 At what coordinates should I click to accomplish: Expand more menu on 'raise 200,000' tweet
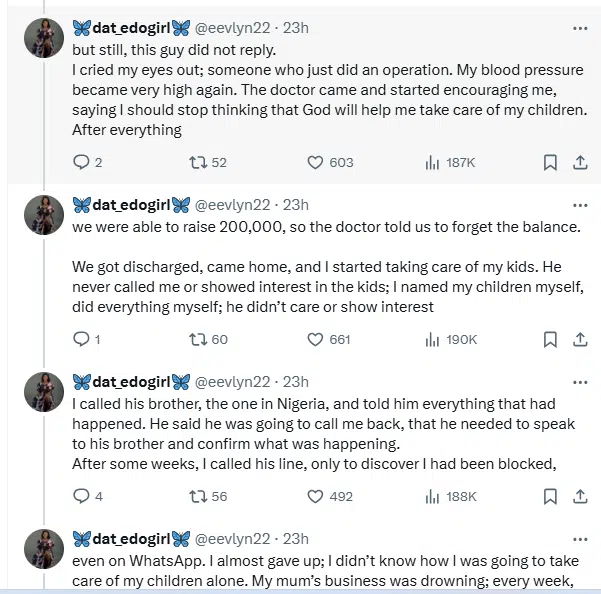579,205
